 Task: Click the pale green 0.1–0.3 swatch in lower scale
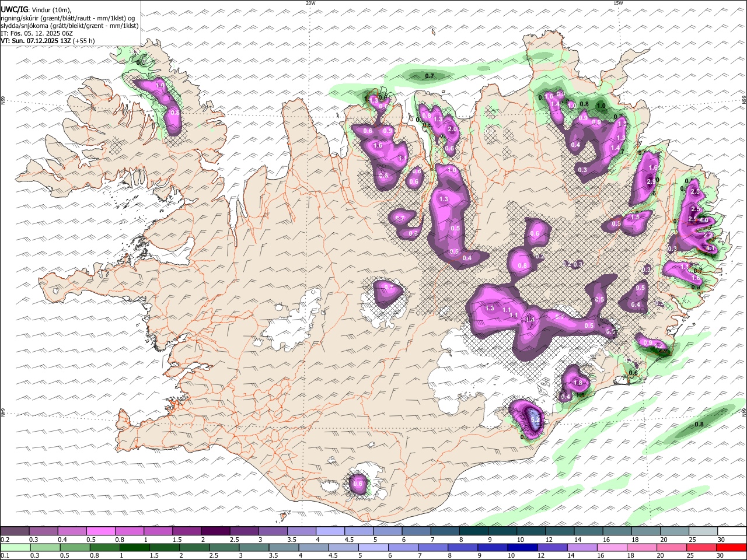[x=15, y=548]
